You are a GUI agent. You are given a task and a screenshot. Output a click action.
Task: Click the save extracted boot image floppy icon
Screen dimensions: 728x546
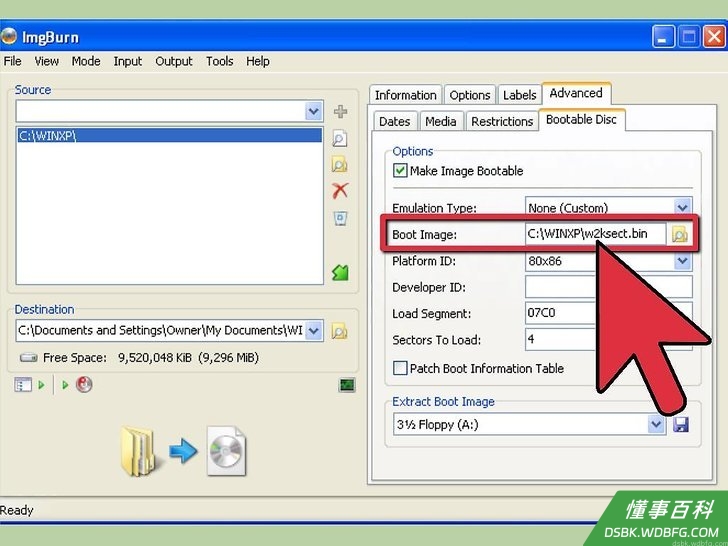681,424
